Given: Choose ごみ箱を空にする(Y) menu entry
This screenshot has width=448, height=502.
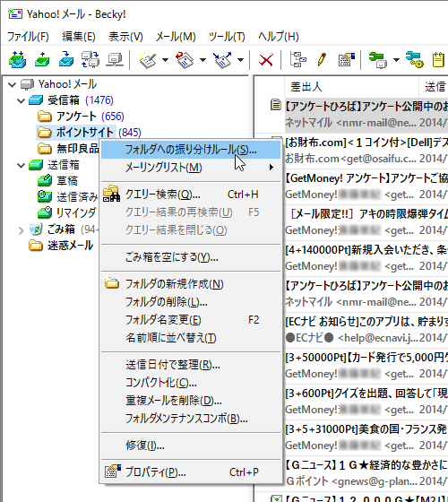Looking at the screenshot, I should point(191,257).
